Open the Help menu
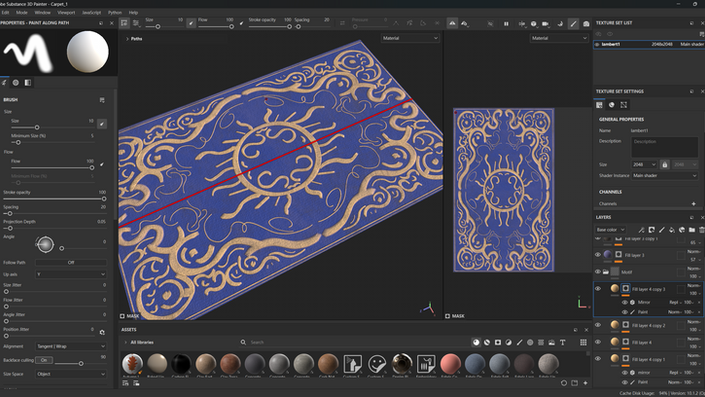This screenshot has width=705, height=397. (134, 13)
